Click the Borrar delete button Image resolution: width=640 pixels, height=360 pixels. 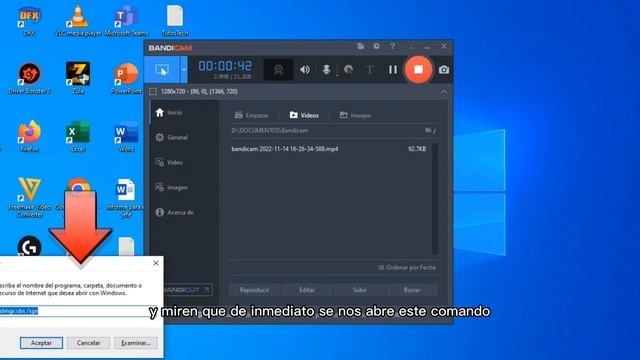[x=412, y=290]
